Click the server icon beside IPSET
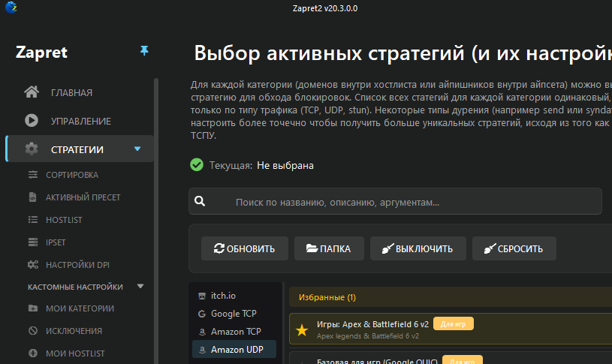Image resolution: width=612 pixels, height=364 pixels. point(33,242)
